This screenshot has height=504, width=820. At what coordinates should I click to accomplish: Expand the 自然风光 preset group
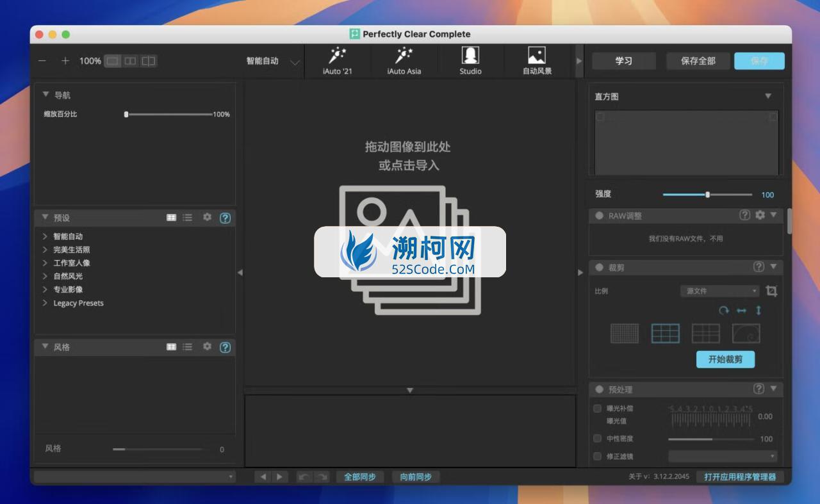click(45, 276)
